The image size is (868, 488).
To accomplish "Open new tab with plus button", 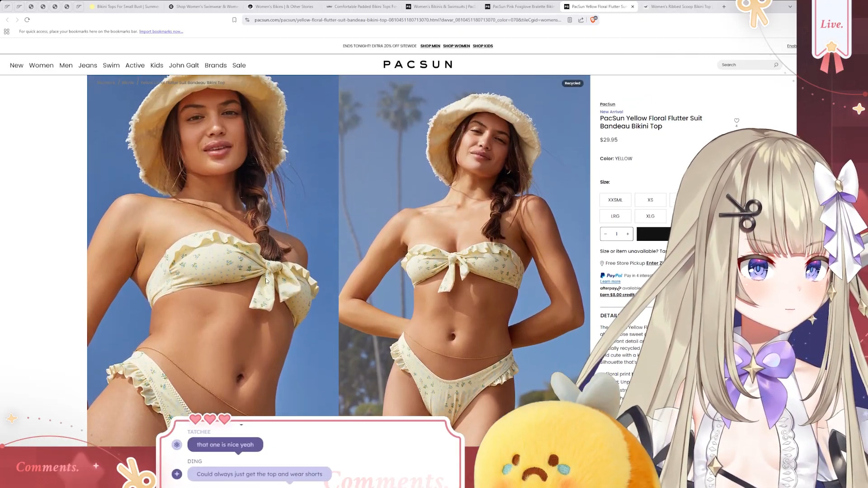I will click(x=724, y=7).
